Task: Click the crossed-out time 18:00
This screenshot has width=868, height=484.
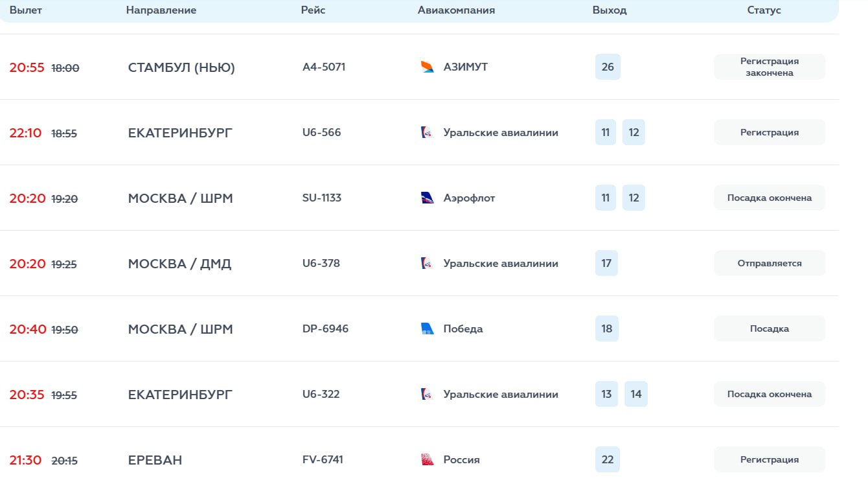Action: (x=65, y=68)
